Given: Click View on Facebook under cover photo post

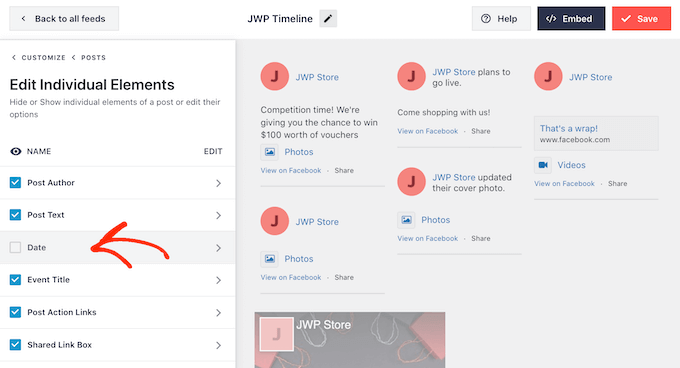Looking at the screenshot, I should [x=428, y=238].
